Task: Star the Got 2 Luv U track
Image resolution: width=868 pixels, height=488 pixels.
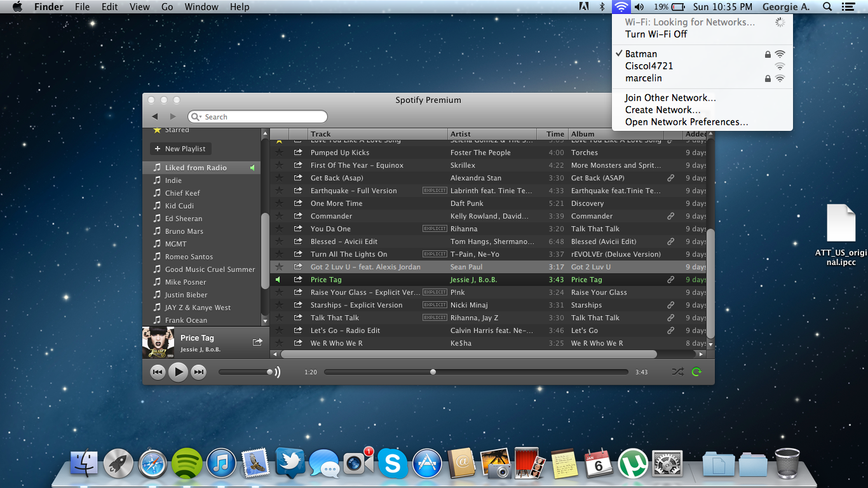Action: [x=279, y=267]
